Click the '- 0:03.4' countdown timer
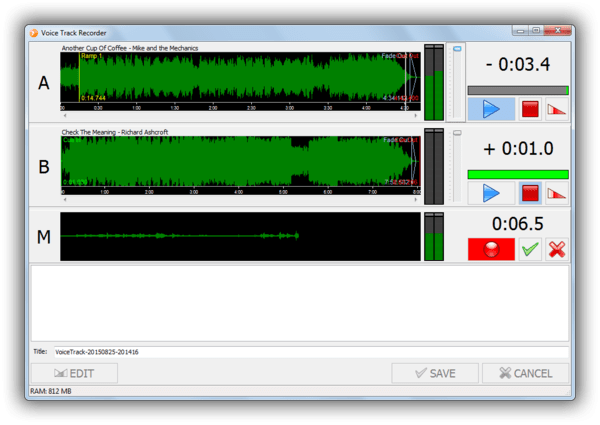The image size is (600, 425). point(518,64)
